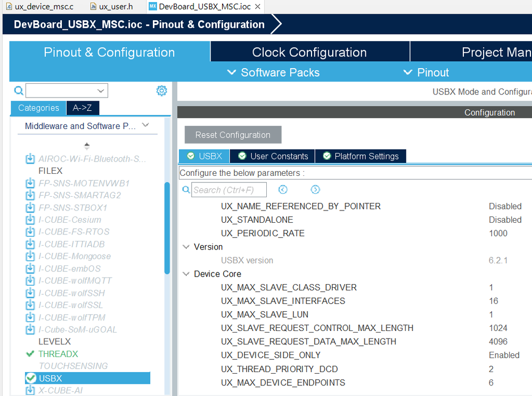Go to previous parameter search result

(x=283, y=190)
